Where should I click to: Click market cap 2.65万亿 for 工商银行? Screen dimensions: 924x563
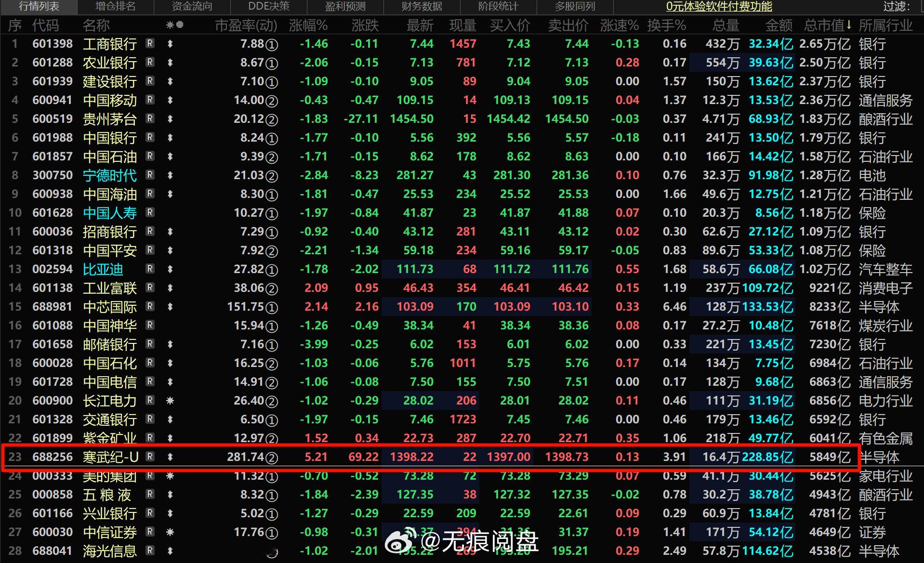pos(825,44)
